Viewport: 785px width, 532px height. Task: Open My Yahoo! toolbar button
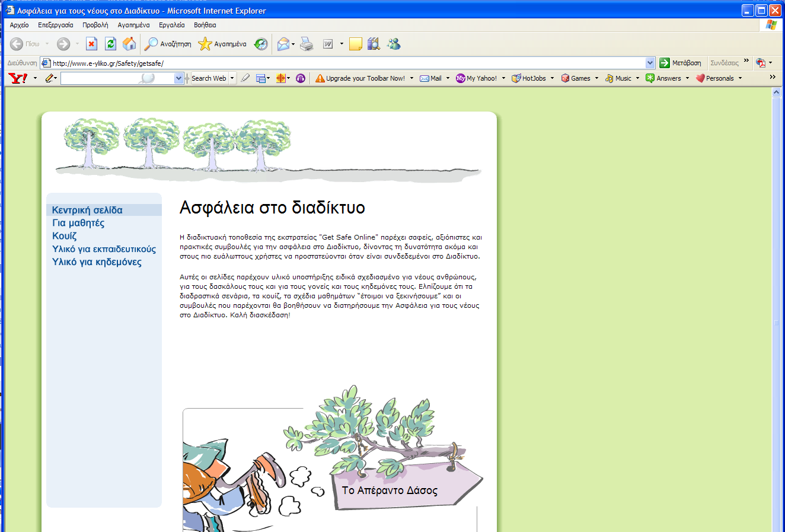[x=476, y=78]
